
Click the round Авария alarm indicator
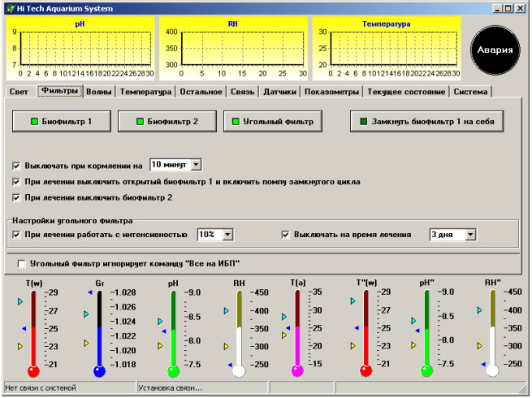tap(495, 50)
